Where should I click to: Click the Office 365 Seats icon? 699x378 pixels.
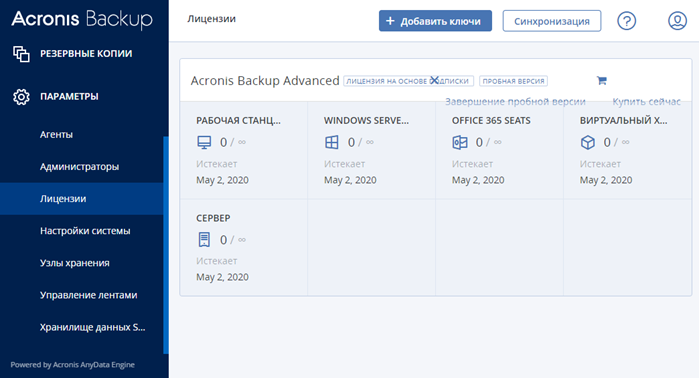(x=460, y=142)
